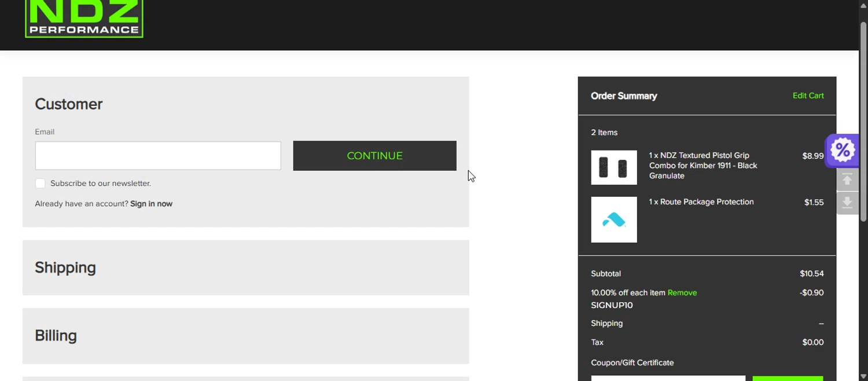Click the pistol grip product thumbnail
This screenshot has height=381, width=868.
614,167
